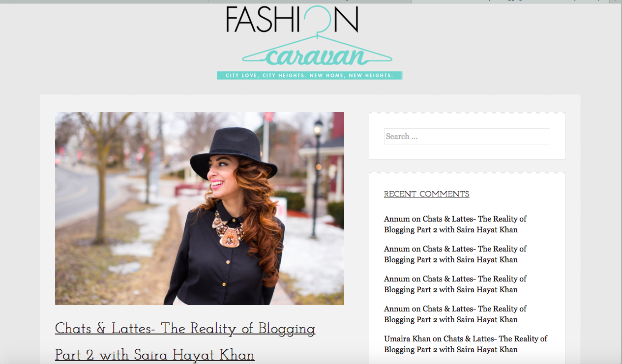Open the post link in the fourth Annum comment
The image size is (622, 364).
click(x=455, y=314)
